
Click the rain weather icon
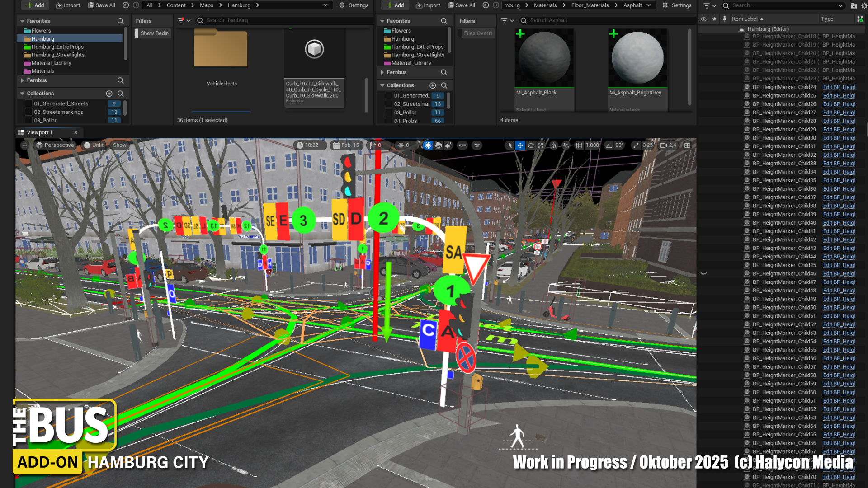pos(438,145)
